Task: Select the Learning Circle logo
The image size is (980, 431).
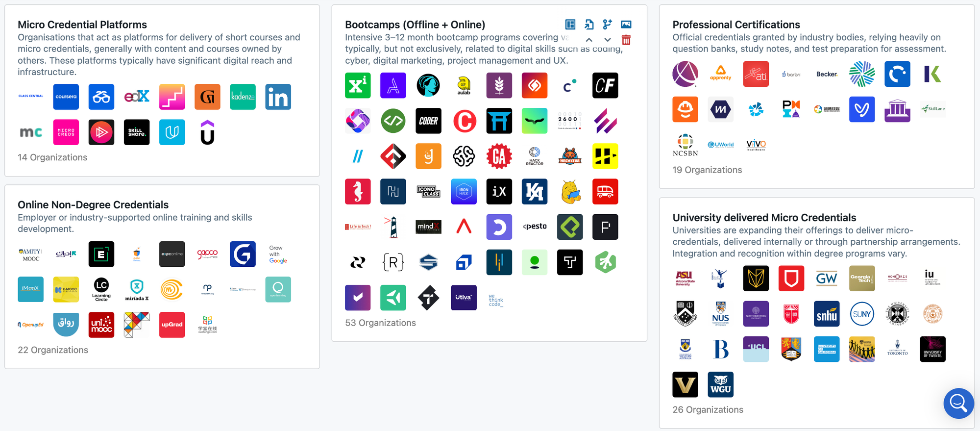Action: coord(101,289)
